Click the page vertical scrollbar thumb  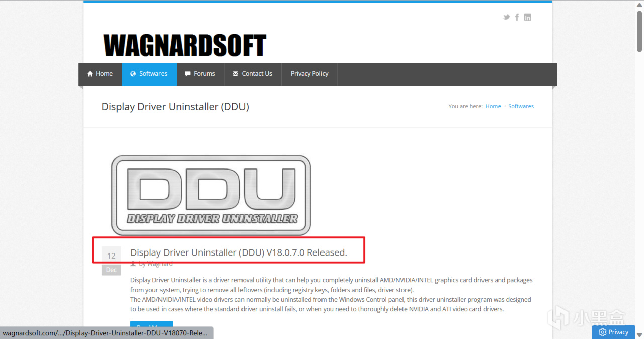(639, 31)
